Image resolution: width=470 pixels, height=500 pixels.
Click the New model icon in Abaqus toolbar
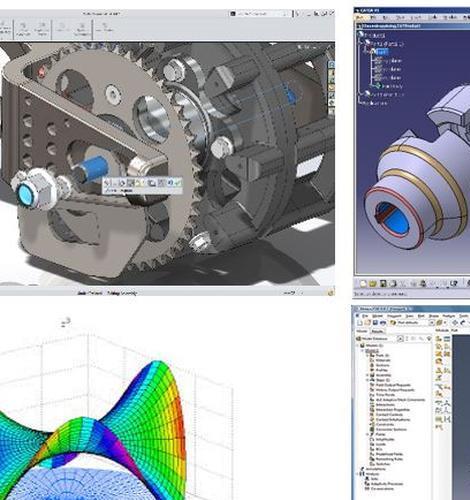coord(360,323)
